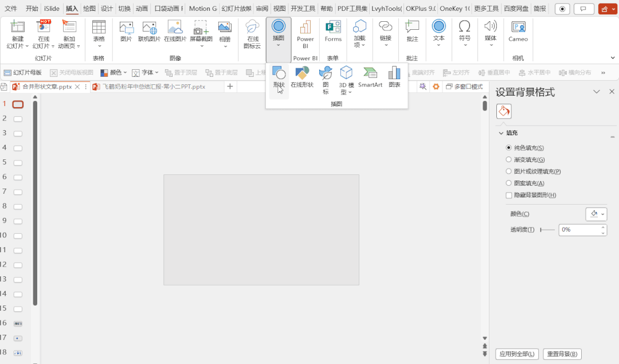Screen dimensions: 619x364
Task: Switch to the Design (设计) tab
Action: point(107,8)
